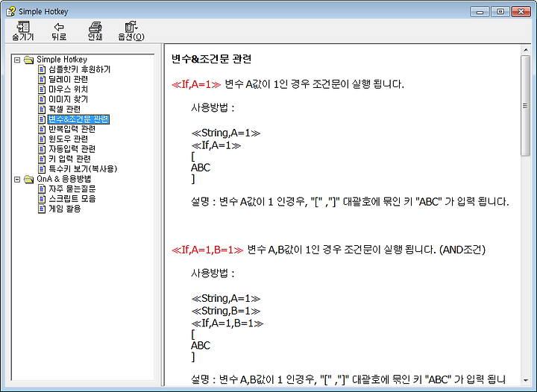537x392 pixels.
Task: Maximize the Simple Hotkey window
Action: coord(500,12)
